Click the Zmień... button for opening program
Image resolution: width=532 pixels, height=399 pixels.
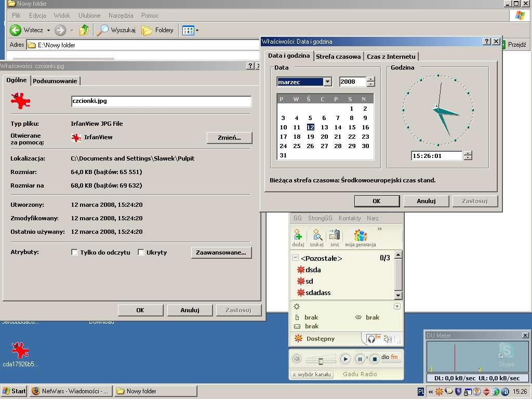[x=229, y=137]
